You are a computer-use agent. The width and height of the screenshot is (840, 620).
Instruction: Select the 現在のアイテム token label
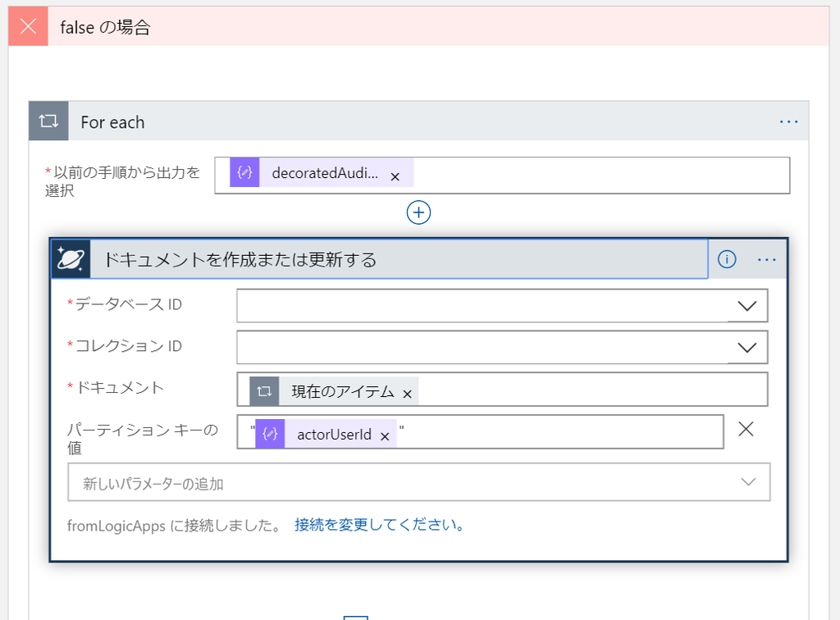click(x=343, y=391)
